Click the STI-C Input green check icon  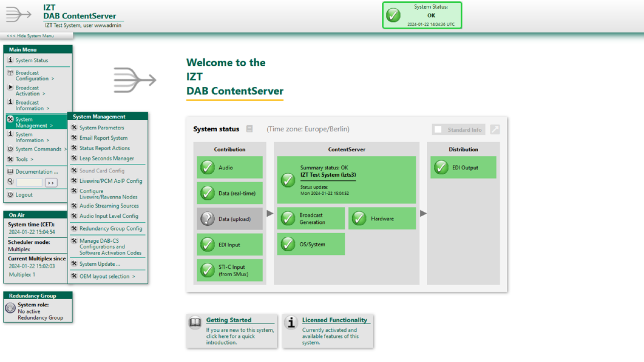pos(207,270)
